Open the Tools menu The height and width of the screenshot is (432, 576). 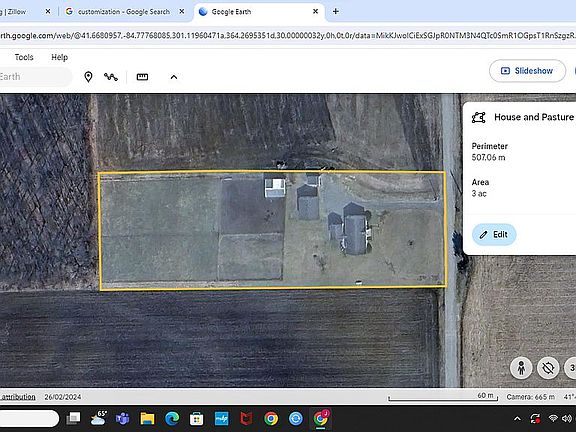click(24, 57)
